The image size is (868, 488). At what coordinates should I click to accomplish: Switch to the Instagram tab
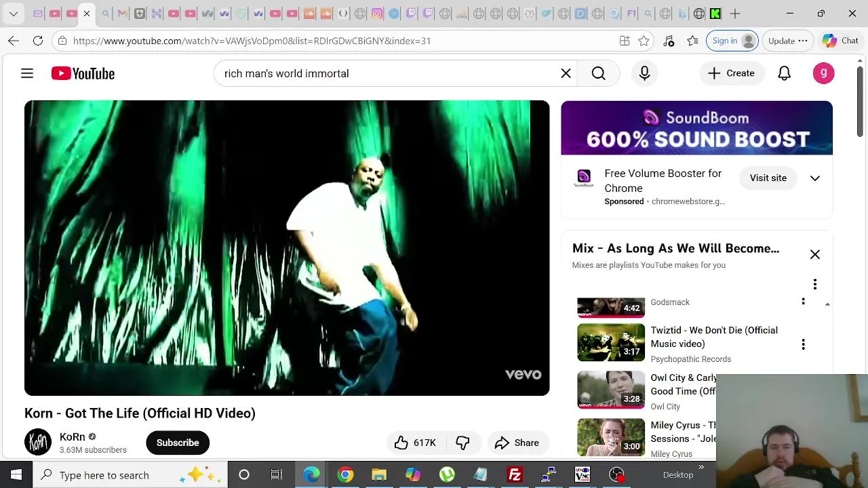[x=377, y=14]
